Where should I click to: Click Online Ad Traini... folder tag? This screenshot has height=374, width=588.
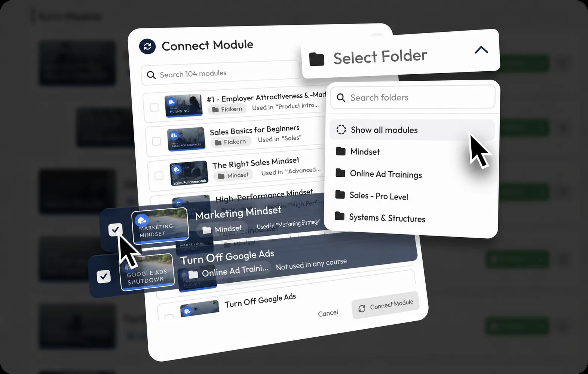pyautogui.click(x=228, y=272)
